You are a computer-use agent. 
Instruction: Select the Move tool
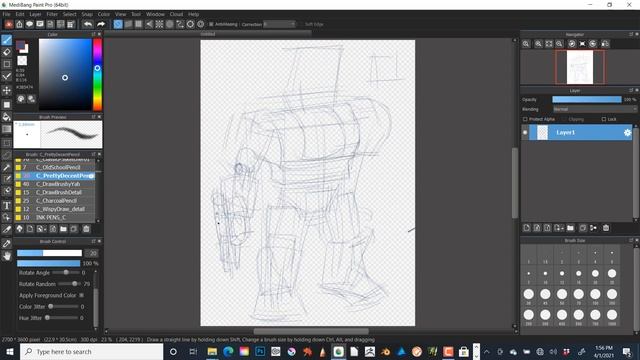pos(7,90)
